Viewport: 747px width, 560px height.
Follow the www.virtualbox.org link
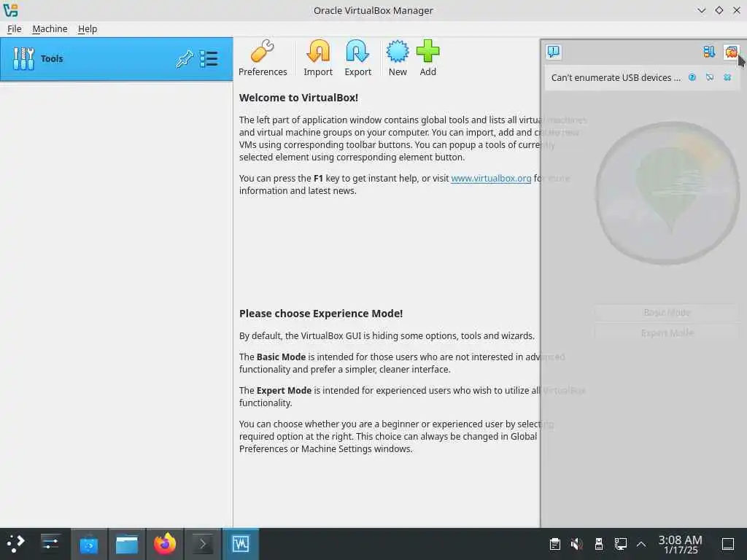(491, 178)
